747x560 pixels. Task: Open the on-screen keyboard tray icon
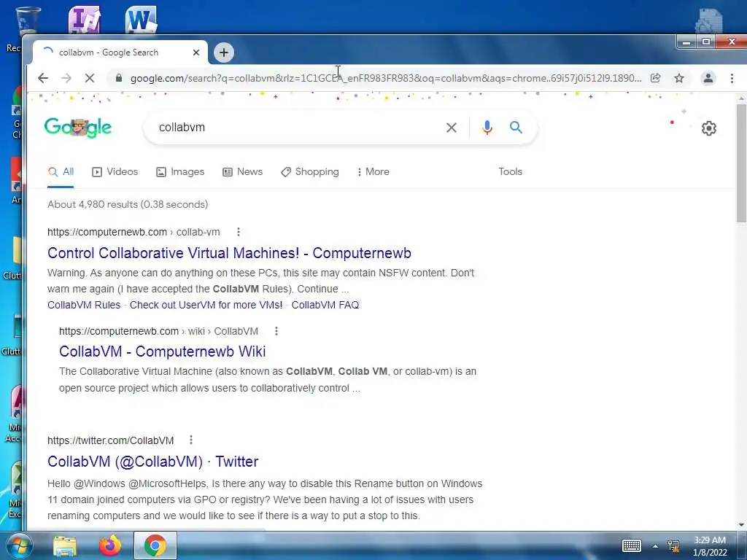[632, 545]
